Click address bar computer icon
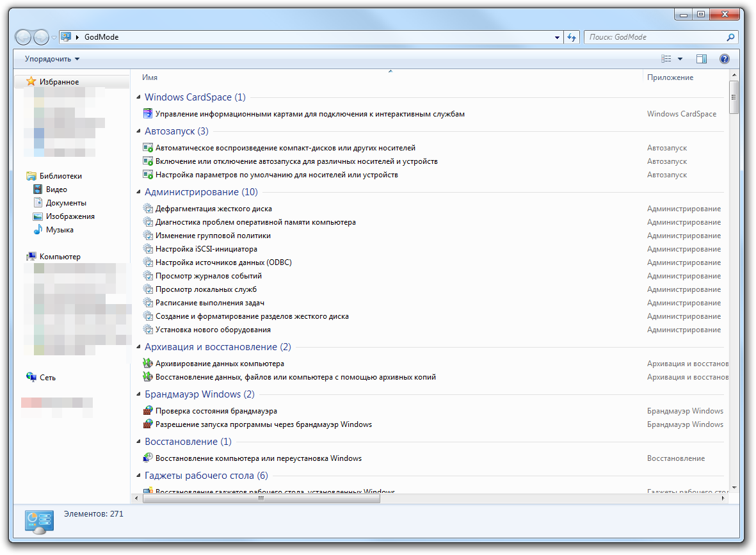 click(66, 36)
